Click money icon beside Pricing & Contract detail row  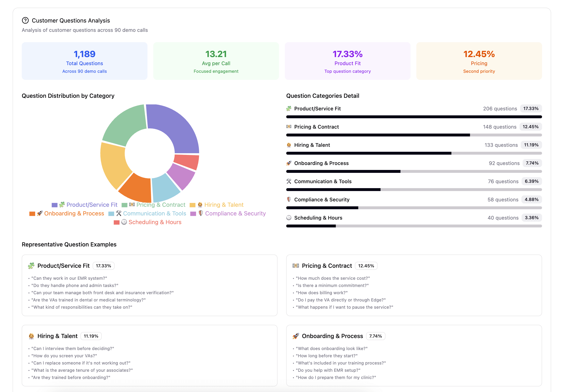tap(289, 127)
